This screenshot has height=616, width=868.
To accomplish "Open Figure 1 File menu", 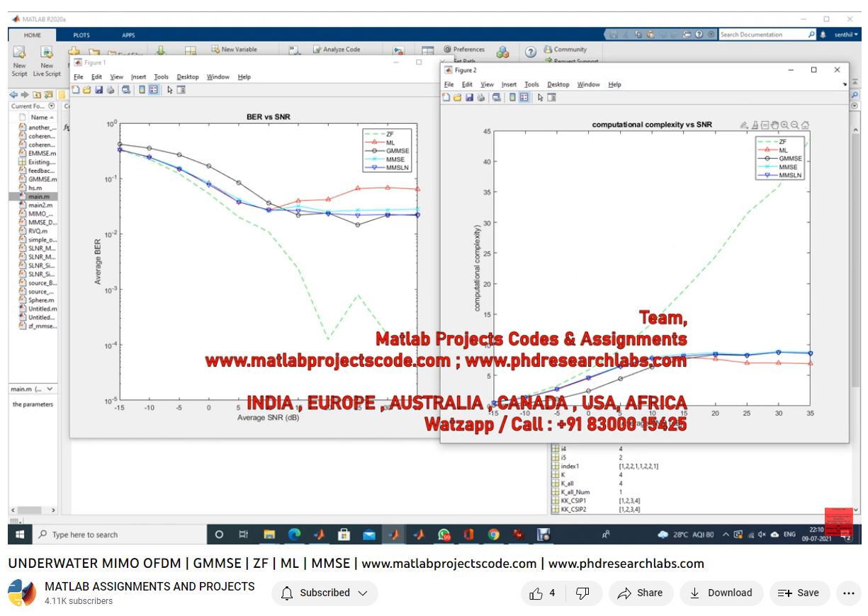I will (x=78, y=76).
